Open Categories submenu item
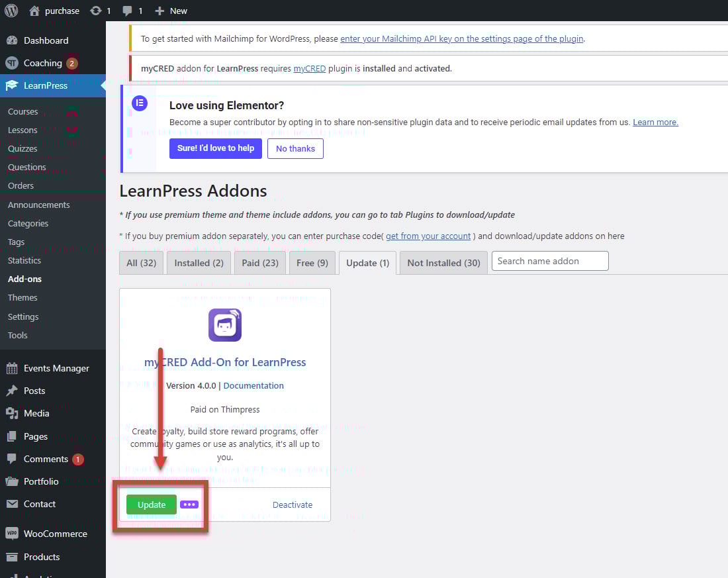This screenshot has height=578, width=728. tap(28, 224)
